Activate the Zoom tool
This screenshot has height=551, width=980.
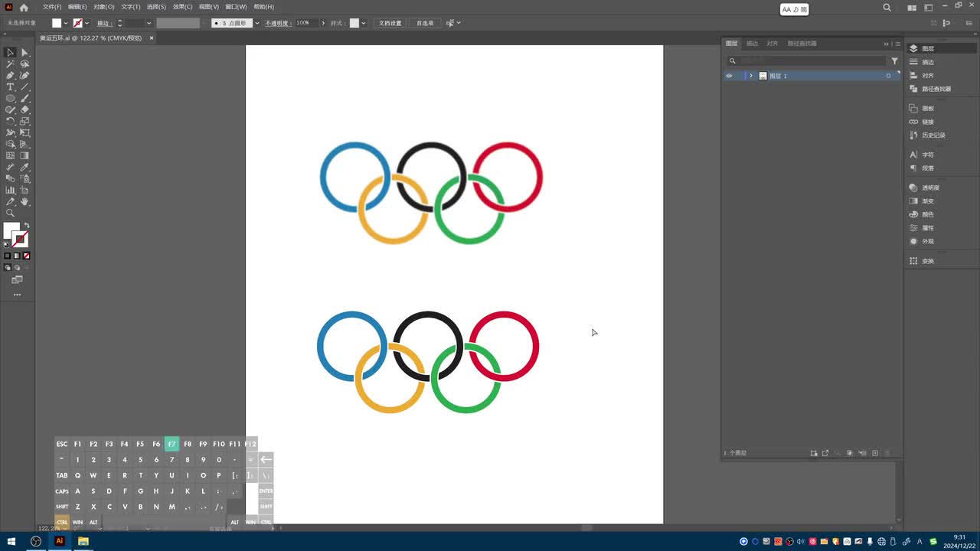[10, 213]
